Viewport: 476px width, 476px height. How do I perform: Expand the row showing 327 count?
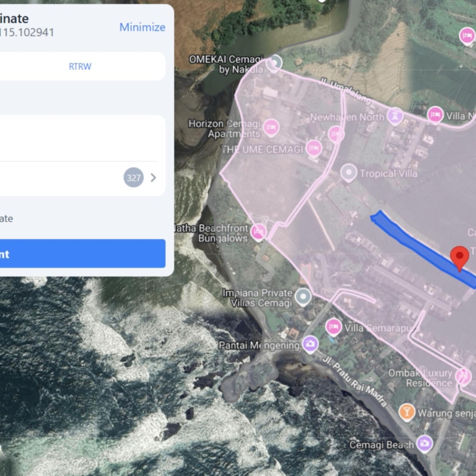[x=153, y=178]
